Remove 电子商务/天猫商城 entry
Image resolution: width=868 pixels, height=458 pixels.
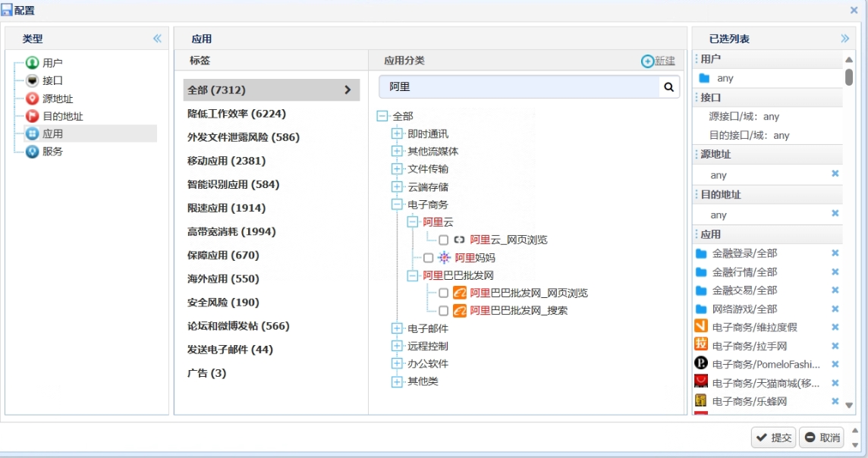tap(835, 383)
